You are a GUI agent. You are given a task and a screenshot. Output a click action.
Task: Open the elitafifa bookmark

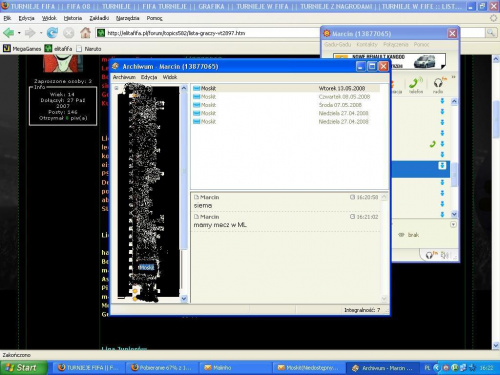[59, 49]
